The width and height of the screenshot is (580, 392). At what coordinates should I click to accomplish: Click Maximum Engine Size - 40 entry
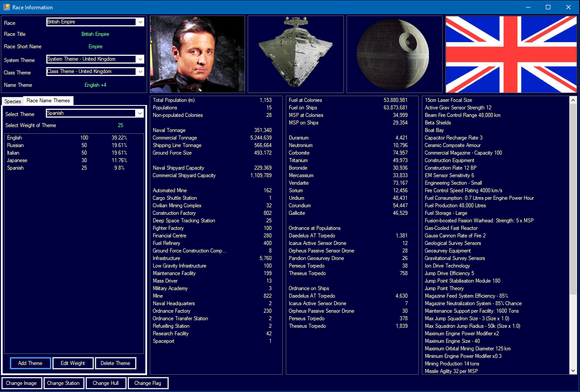452,341
